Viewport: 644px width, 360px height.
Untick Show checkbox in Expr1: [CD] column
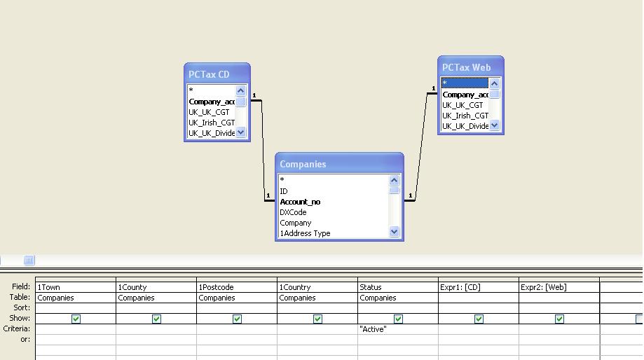(x=479, y=319)
